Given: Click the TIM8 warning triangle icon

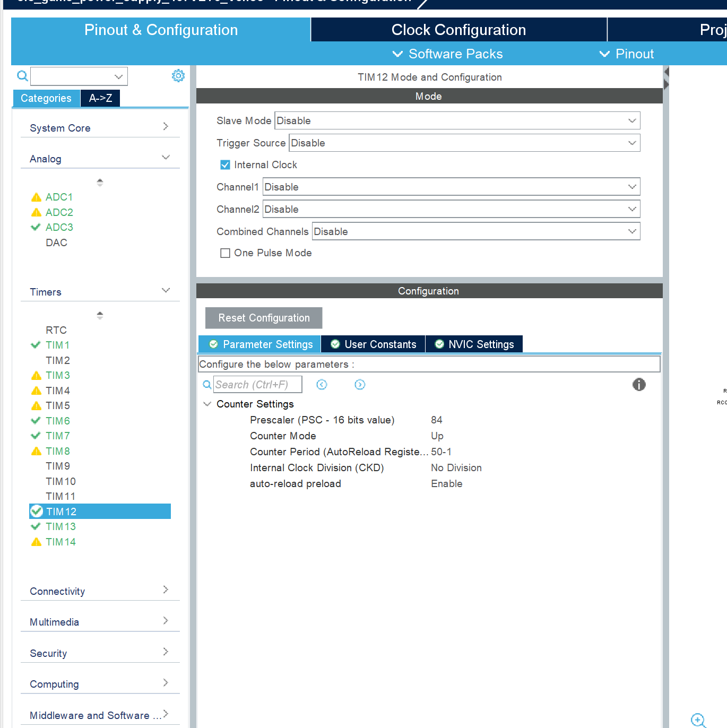Looking at the screenshot, I should 36,451.
